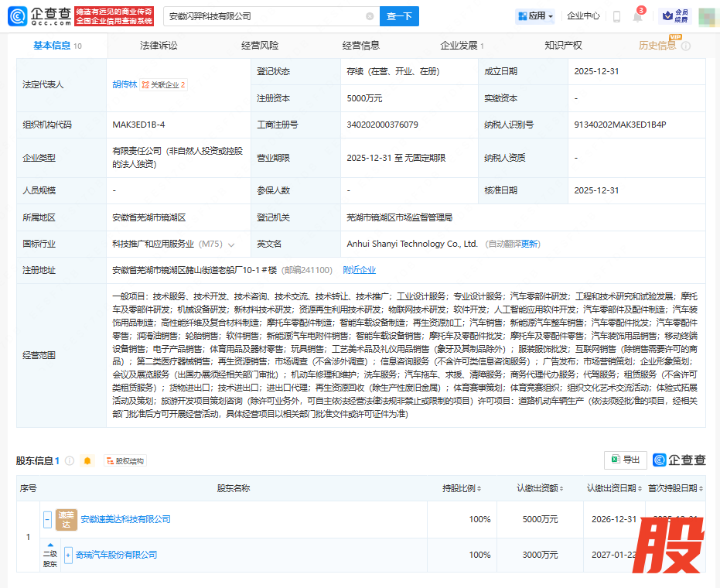Click the mobile phone icon in header
Viewport: 720px width, 588px height.
click(x=616, y=16)
